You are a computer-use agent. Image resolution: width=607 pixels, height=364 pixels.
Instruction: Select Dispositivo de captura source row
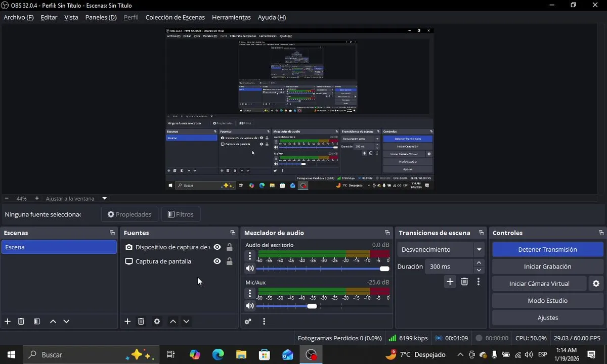point(179,247)
